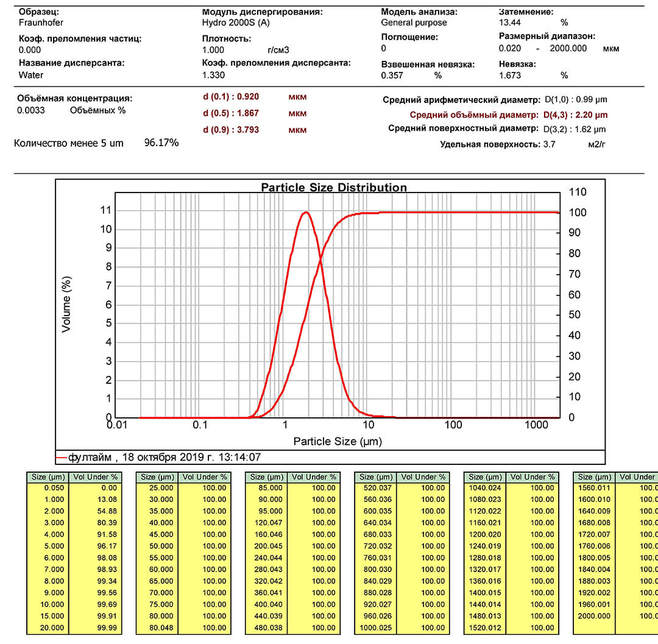Select the 96.17% amount under 5 um value
The height and width of the screenshot is (644, 658).
click(161, 143)
